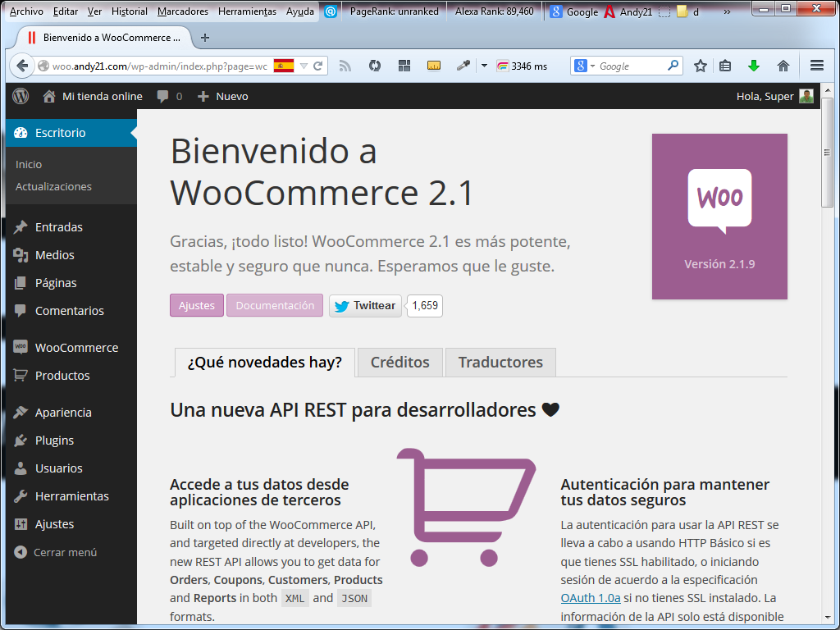This screenshot has width=840, height=630.
Task: Open the comments bubble in admin bar
Action: tap(162, 97)
